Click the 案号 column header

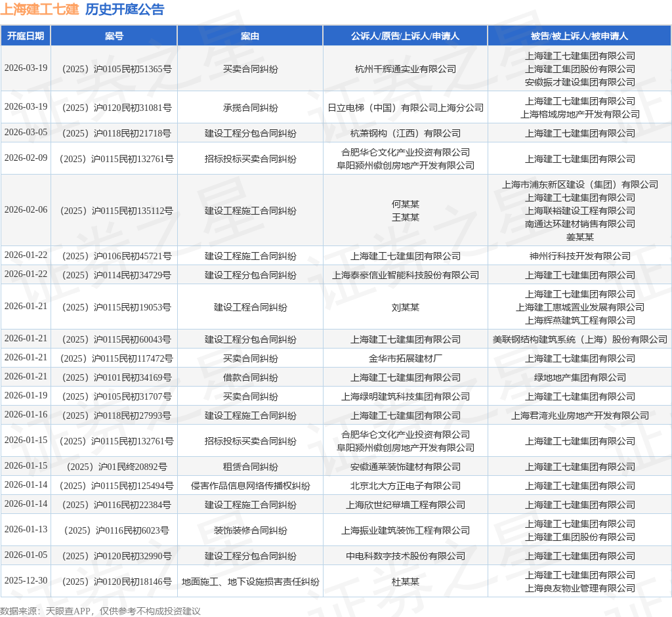click(114, 36)
